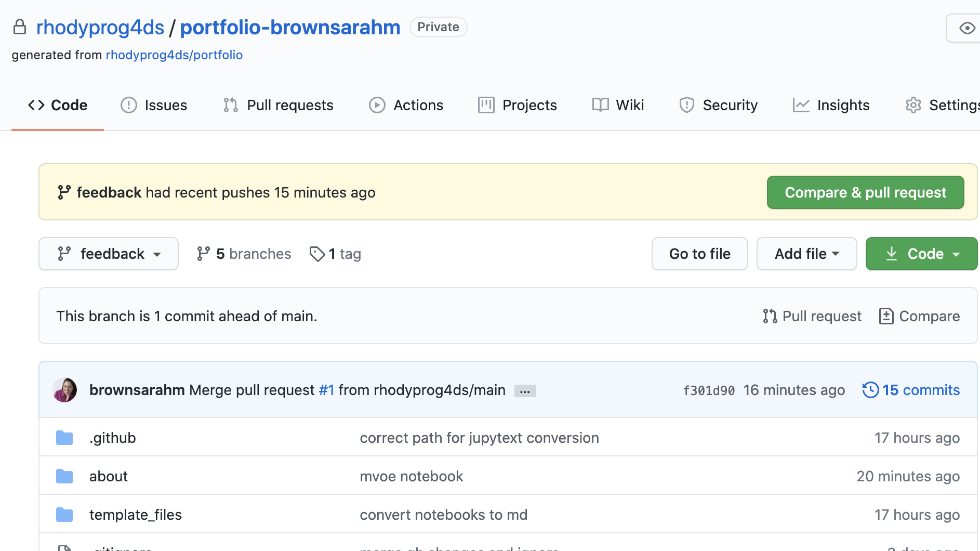Open the green Code download dropdown
Viewport: 980px width, 551px height.
(921, 254)
